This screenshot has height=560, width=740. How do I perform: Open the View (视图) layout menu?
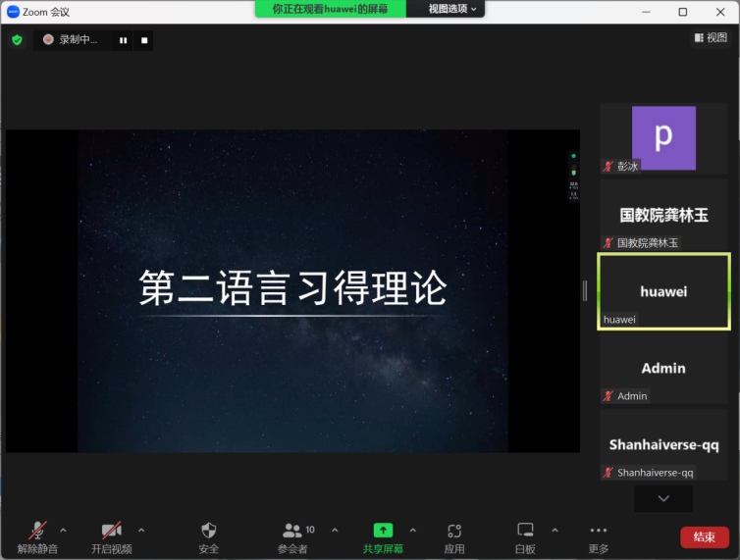click(x=711, y=38)
